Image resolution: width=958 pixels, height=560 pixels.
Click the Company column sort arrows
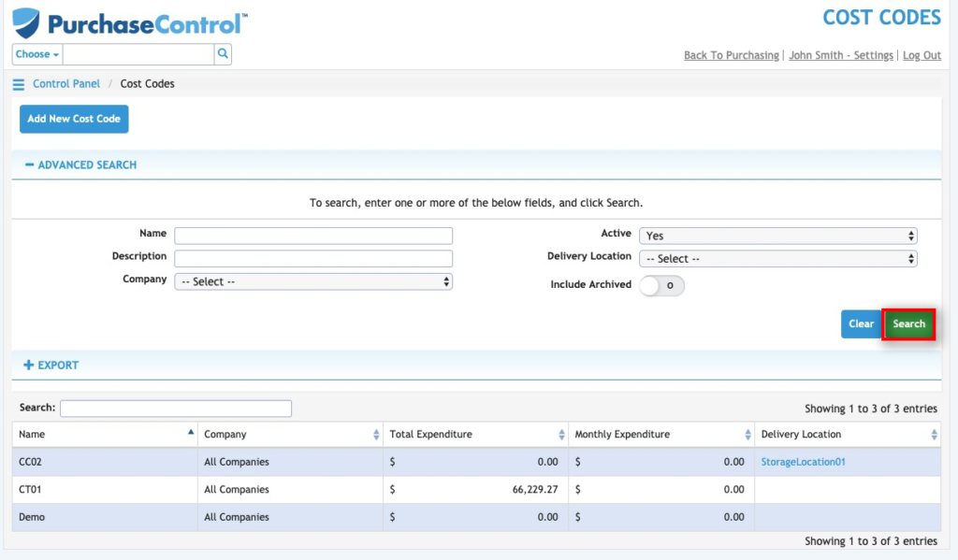point(376,434)
